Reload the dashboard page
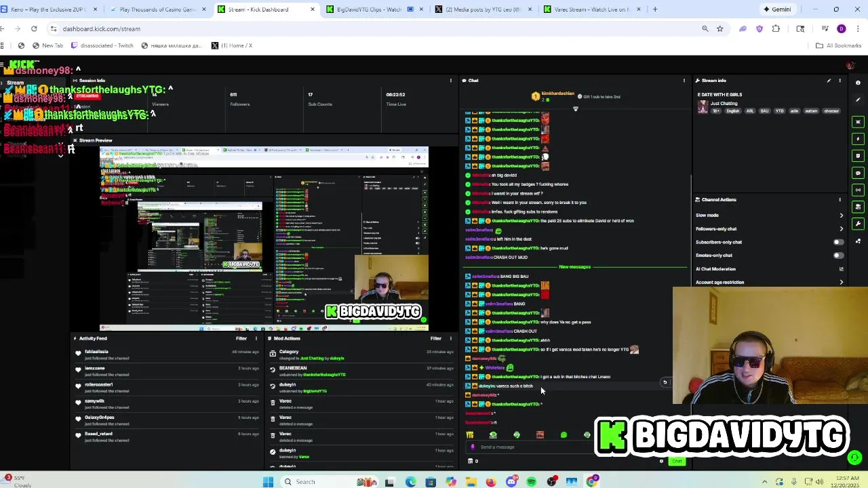The width and height of the screenshot is (868, 488). tap(34, 28)
